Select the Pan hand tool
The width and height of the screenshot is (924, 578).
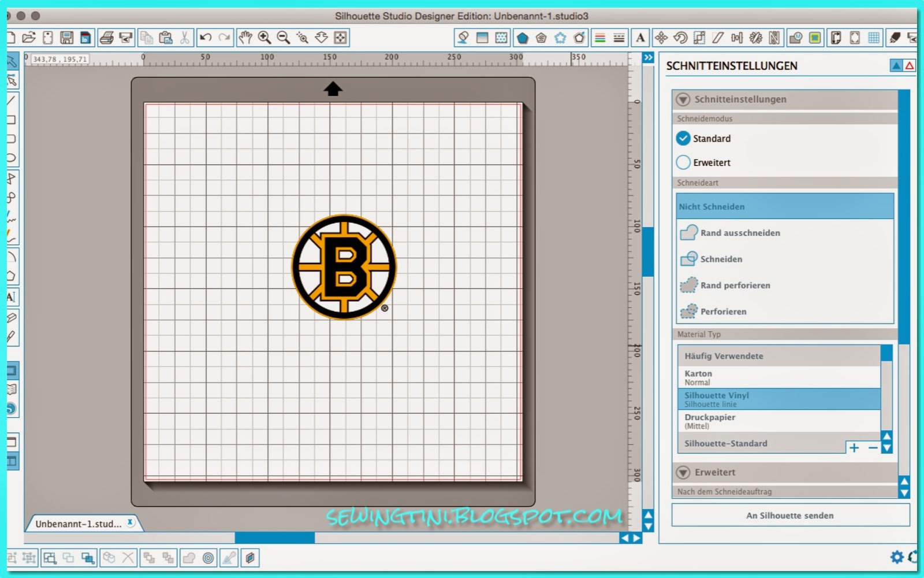pyautogui.click(x=245, y=38)
